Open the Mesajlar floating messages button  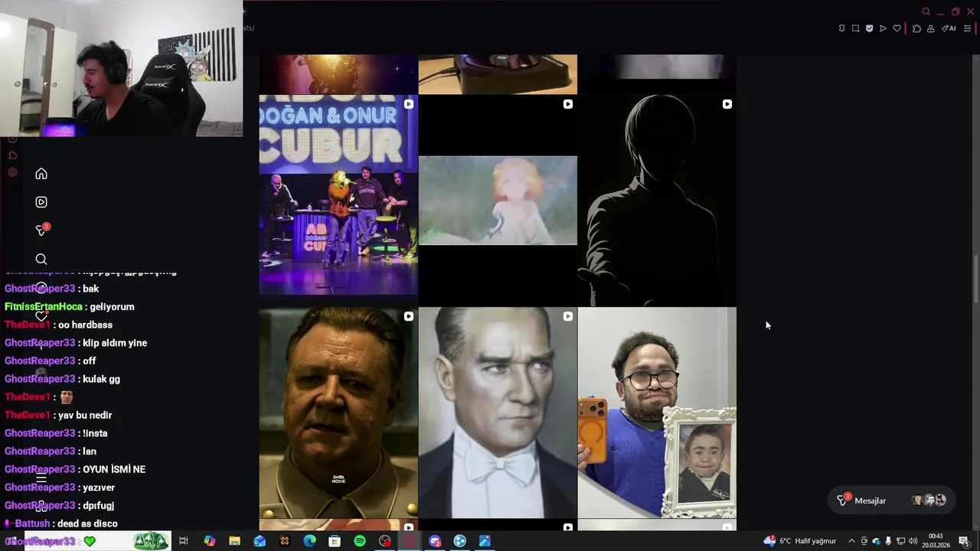[892, 500]
